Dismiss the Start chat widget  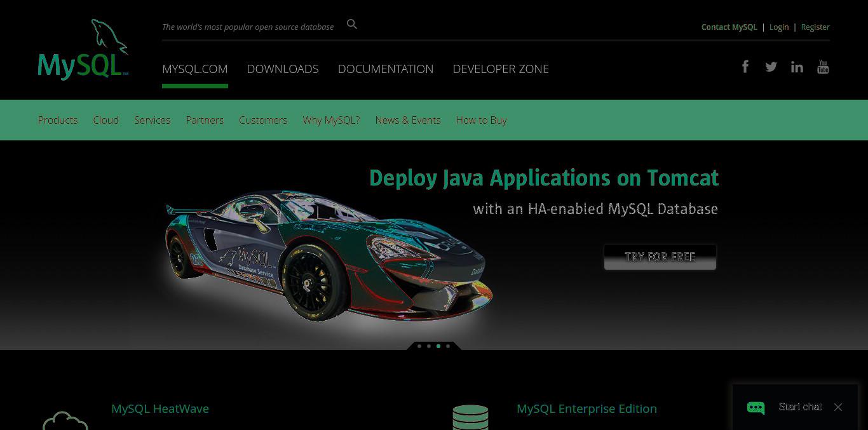point(838,407)
